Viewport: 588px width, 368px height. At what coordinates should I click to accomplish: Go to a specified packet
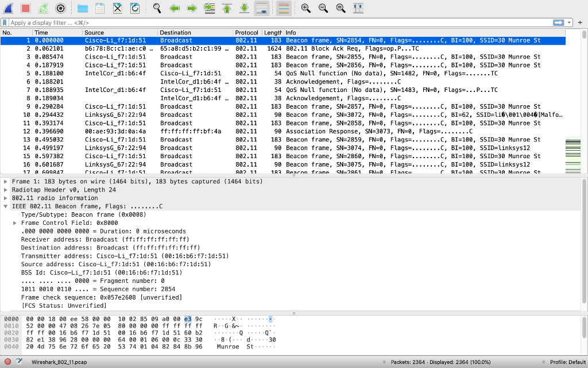(209, 8)
